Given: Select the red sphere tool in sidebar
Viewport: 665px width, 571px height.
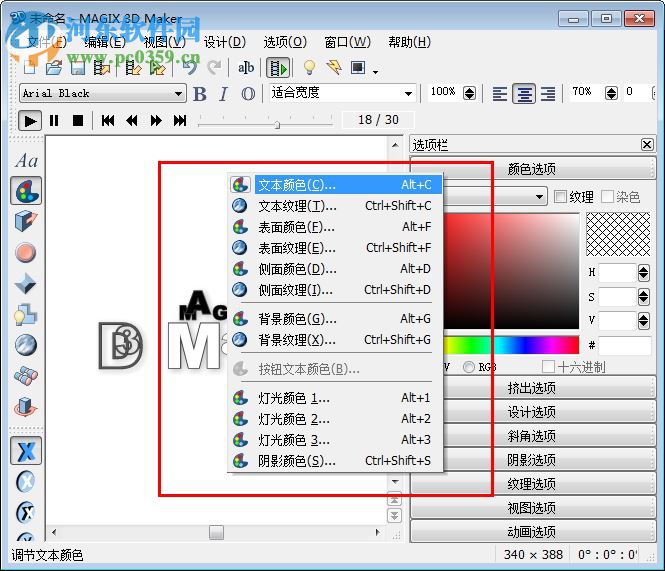Looking at the screenshot, I should [x=25, y=252].
